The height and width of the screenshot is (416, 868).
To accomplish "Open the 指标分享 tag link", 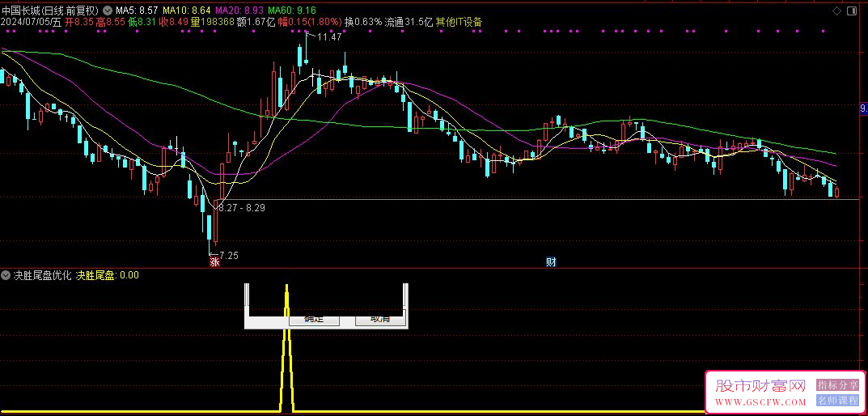I will coord(837,385).
